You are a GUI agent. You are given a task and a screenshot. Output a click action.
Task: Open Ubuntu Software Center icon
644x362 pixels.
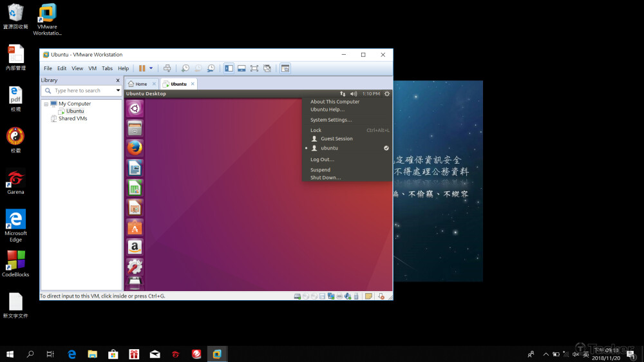pos(135,227)
